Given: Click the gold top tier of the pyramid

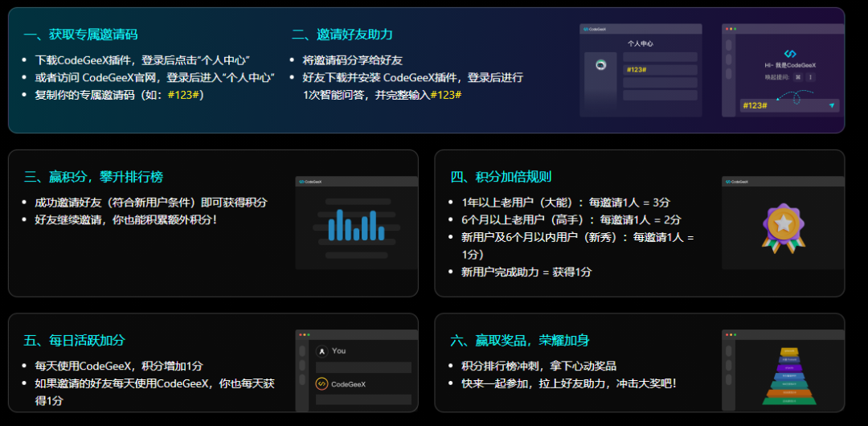Looking at the screenshot, I should coord(789,351).
